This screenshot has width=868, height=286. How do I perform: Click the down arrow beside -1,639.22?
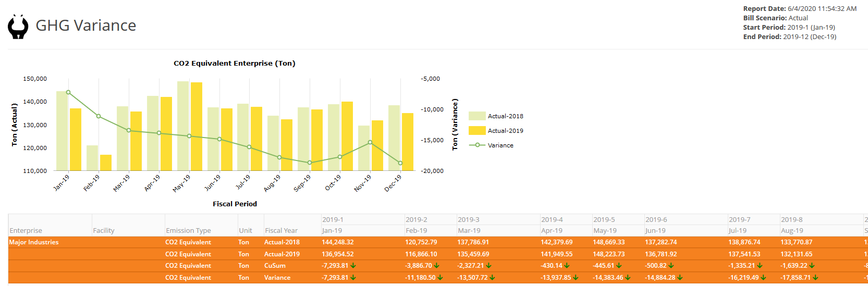coord(812,266)
